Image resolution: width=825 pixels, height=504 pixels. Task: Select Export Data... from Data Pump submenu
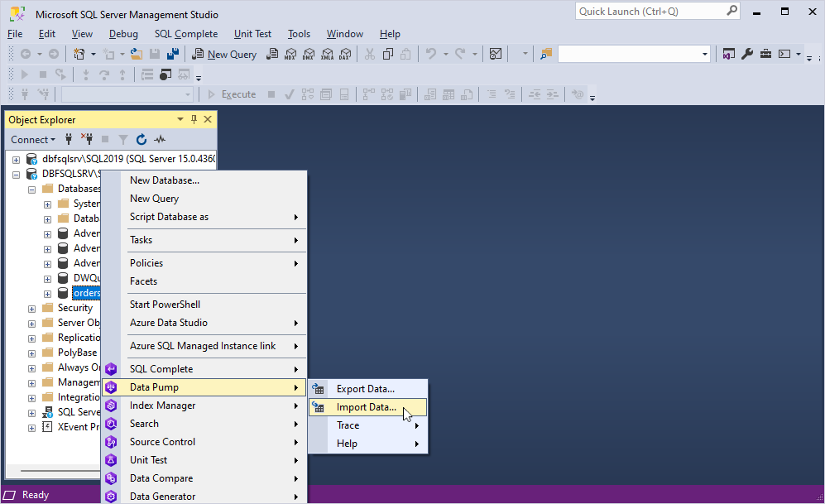(367, 389)
